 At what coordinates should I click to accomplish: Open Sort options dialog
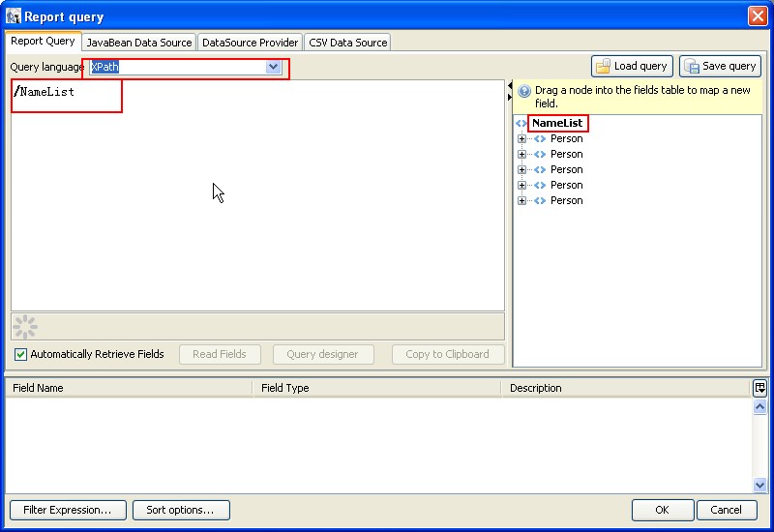pyautogui.click(x=181, y=510)
